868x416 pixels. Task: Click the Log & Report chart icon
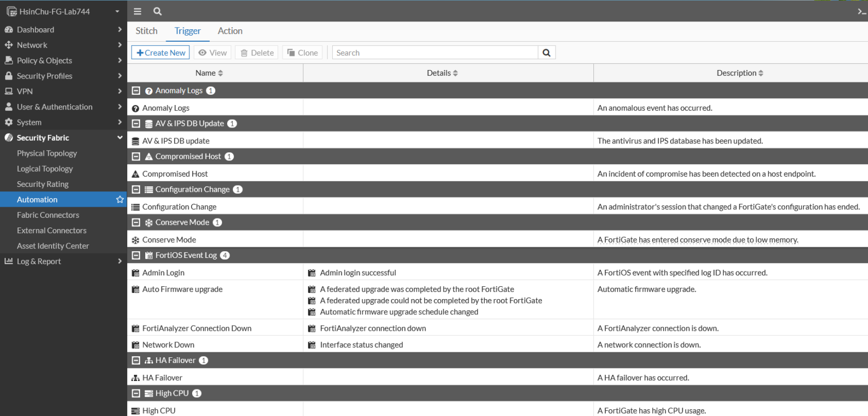[x=8, y=261]
